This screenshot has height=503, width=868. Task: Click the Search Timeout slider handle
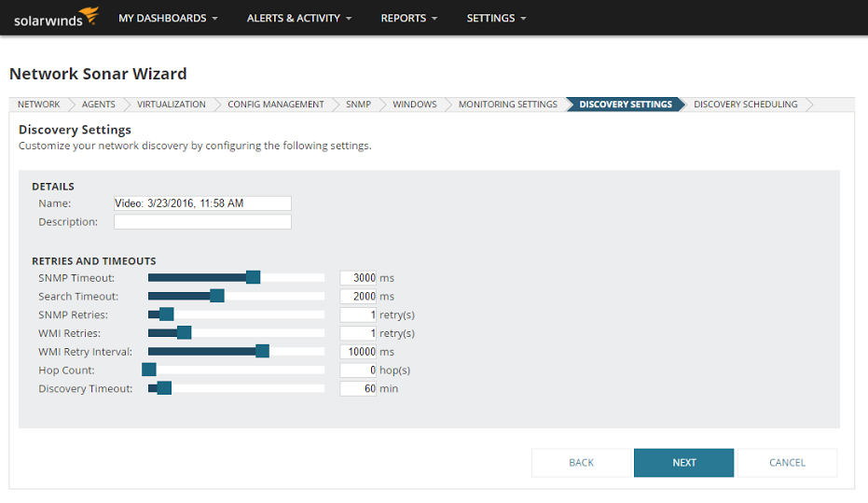point(217,296)
